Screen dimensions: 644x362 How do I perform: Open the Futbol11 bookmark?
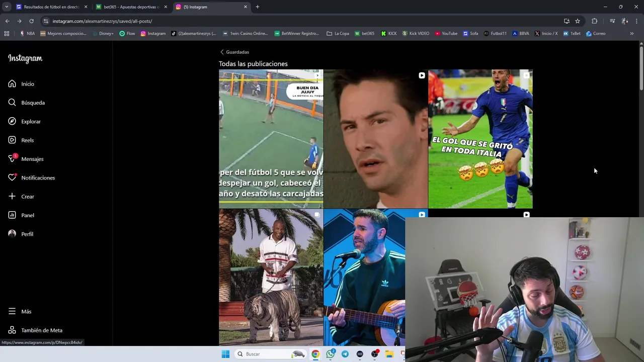click(x=495, y=34)
